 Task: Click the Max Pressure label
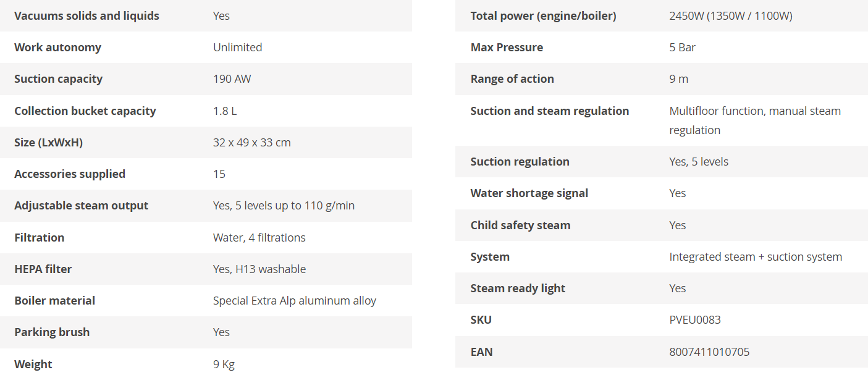coord(507,48)
